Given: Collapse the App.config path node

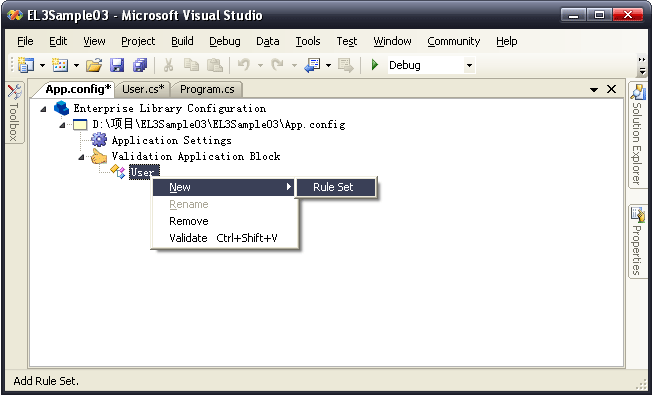Looking at the screenshot, I should [62, 125].
